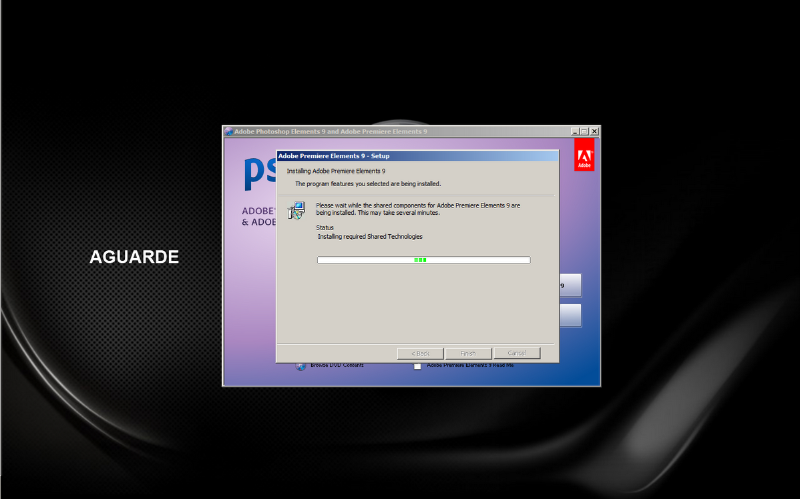
Task: Click the Read Me document icon
Action: coord(417,366)
